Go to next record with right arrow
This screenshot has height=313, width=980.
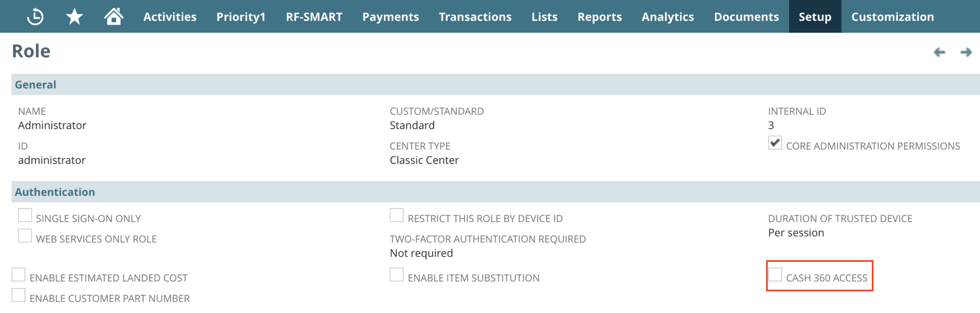click(966, 52)
